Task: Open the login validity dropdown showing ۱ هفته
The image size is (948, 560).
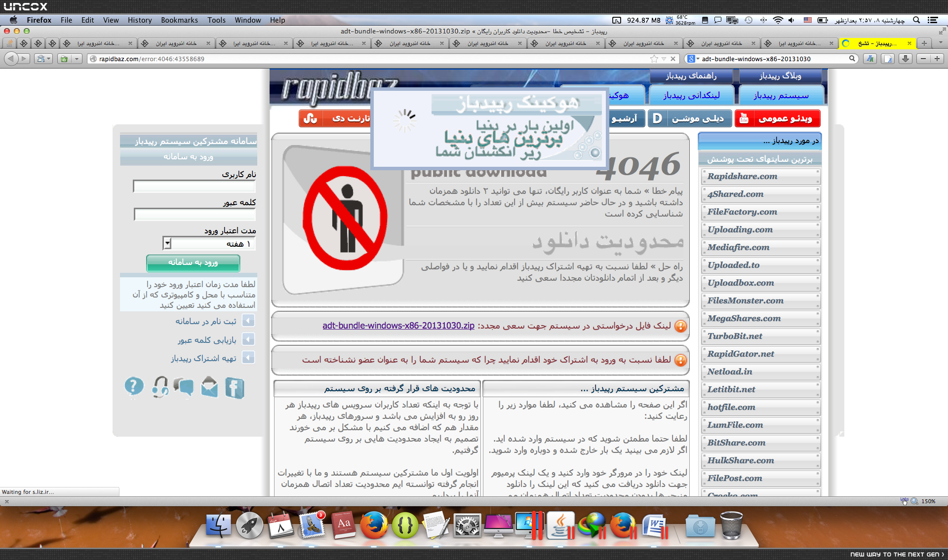Action: pos(209,244)
